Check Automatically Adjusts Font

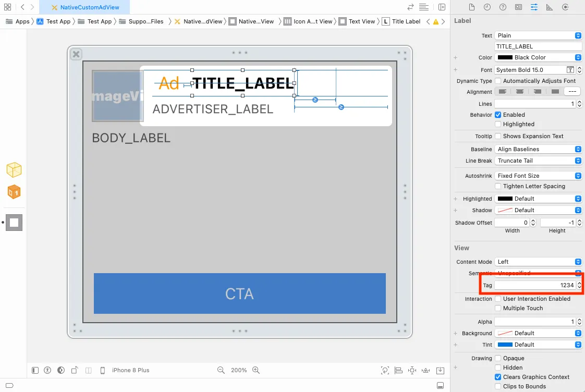pyautogui.click(x=498, y=81)
